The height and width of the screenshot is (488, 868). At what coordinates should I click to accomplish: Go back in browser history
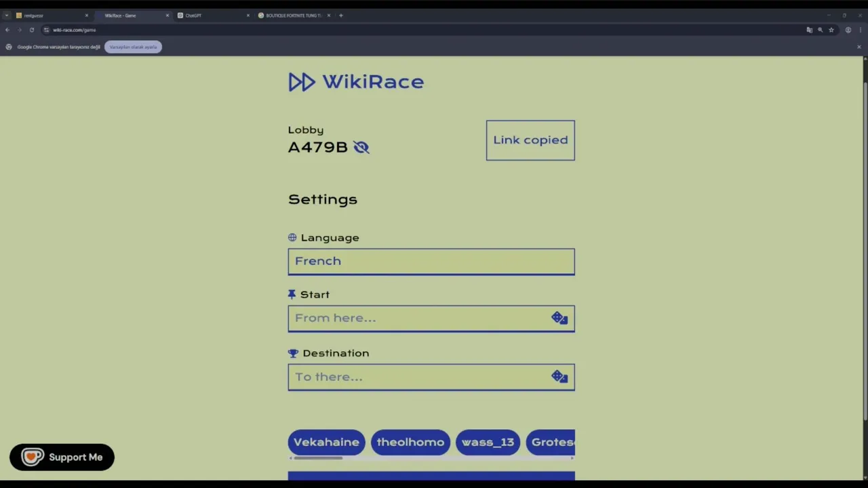point(7,30)
